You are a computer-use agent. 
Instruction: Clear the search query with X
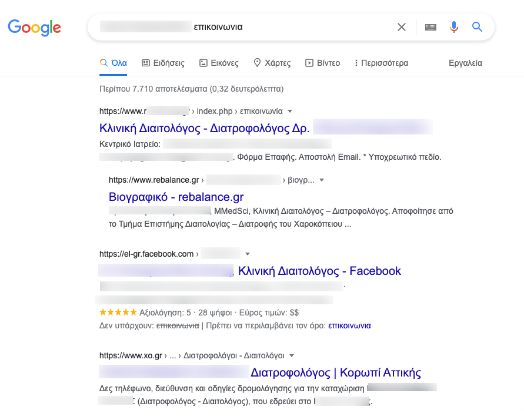(402, 27)
